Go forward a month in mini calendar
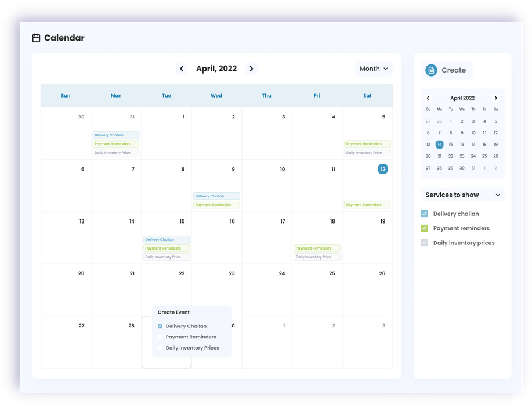The height and width of the screenshot is (407, 532). [x=496, y=98]
